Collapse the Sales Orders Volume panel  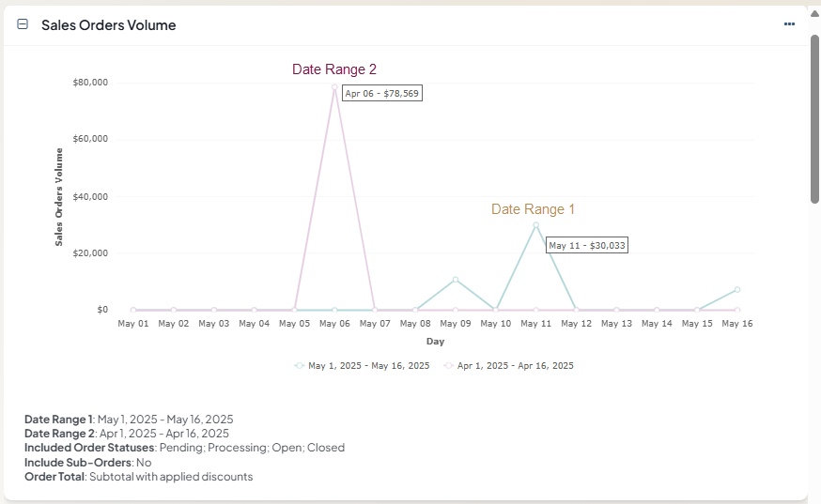[x=23, y=25]
